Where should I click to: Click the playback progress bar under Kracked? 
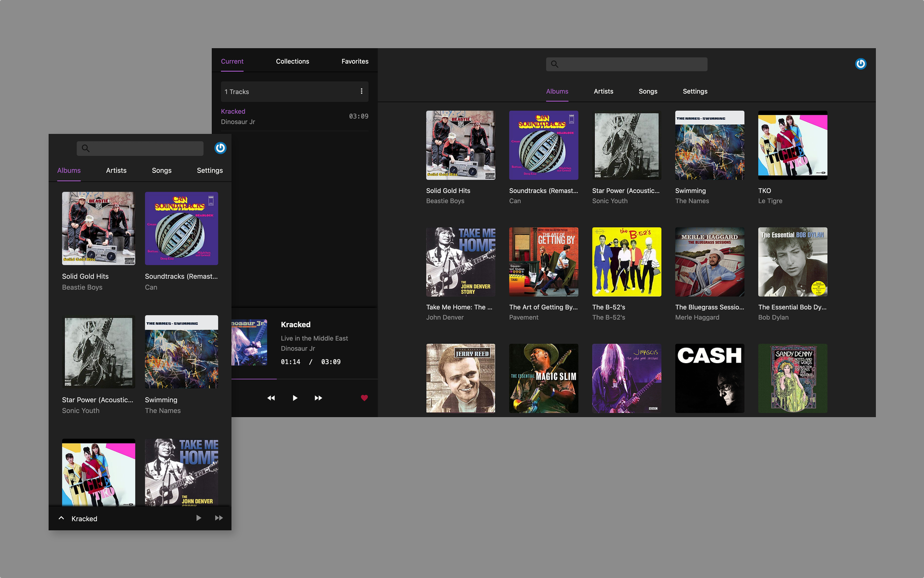point(304,379)
